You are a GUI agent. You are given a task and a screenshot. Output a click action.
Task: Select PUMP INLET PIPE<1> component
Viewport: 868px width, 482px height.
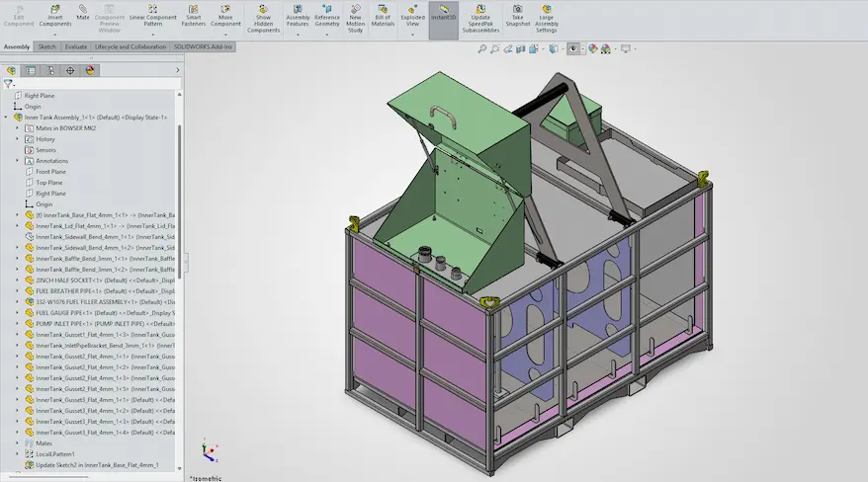coord(100,324)
